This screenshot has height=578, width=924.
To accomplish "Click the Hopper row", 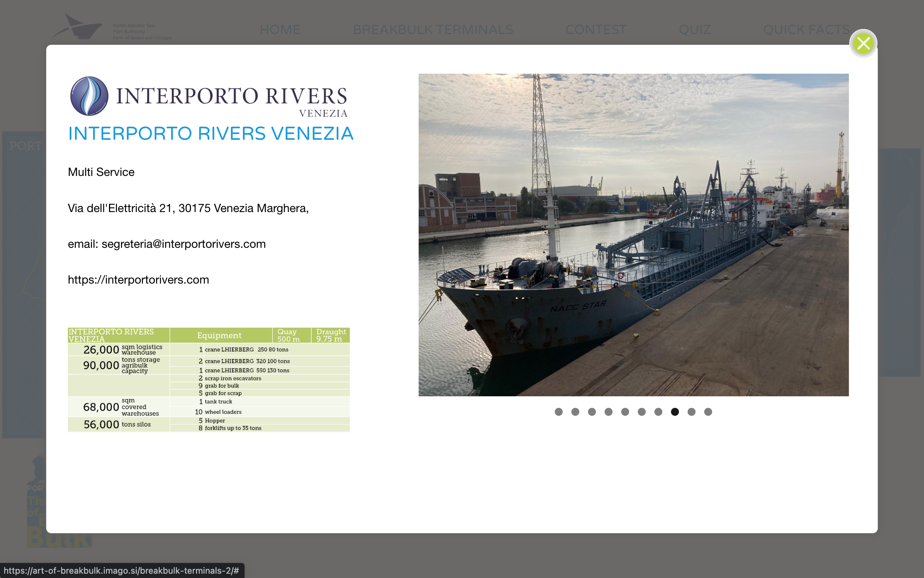I will pyautogui.click(x=260, y=420).
